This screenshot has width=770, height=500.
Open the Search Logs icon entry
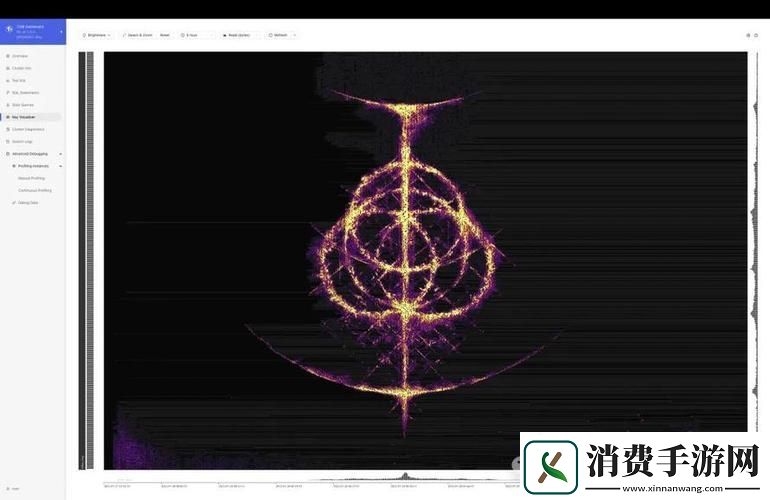click(8, 141)
